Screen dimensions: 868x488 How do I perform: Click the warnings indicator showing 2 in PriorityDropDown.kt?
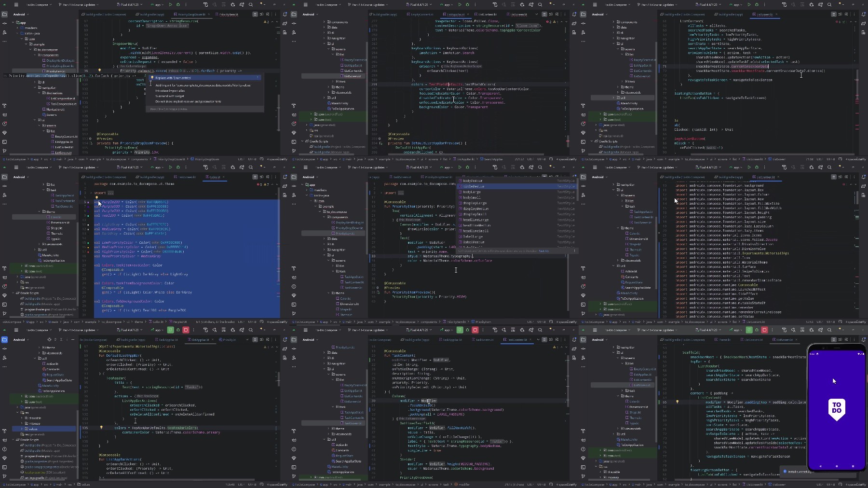[266, 22]
